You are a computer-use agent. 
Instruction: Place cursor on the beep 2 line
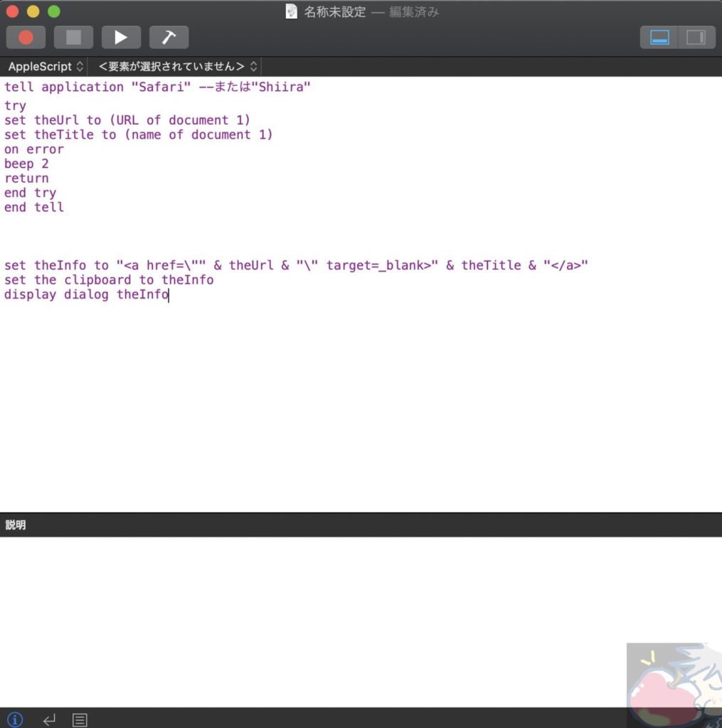click(x=26, y=164)
